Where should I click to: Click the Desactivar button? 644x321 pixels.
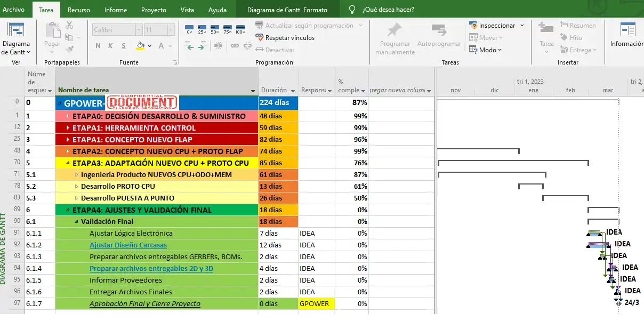click(275, 50)
